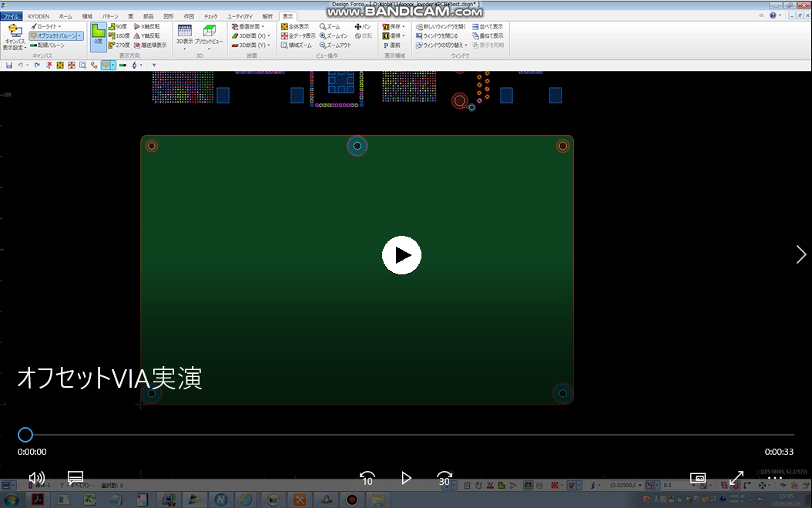Open Internet Explorer from taskbar

coord(246,500)
